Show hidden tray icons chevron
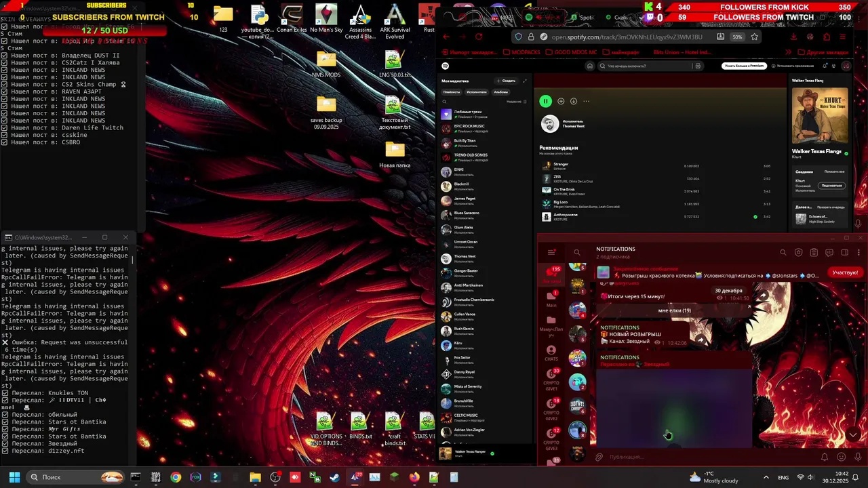The width and height of the screenshot is (868, 488). (766, 477)
